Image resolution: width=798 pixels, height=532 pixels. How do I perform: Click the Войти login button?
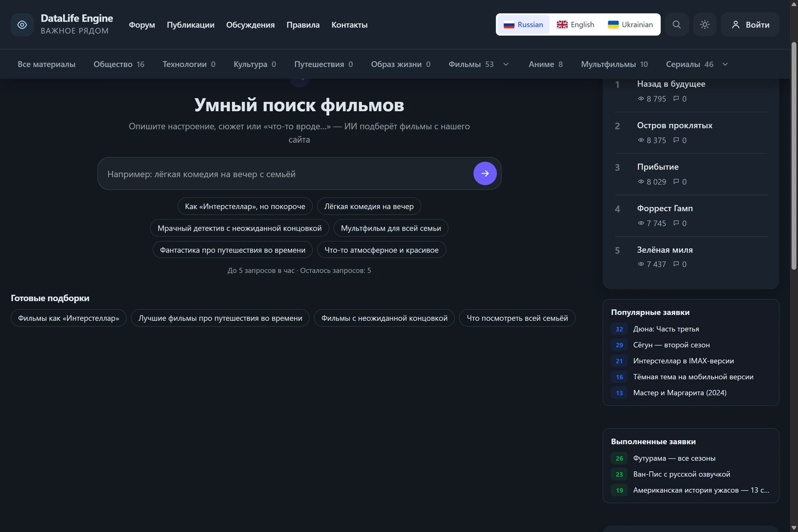750,24
